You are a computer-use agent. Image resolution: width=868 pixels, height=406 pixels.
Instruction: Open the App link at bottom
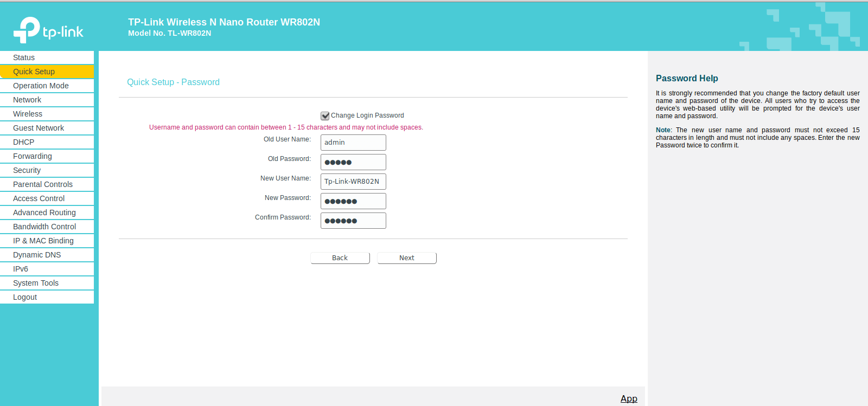(x=629, y=399)
